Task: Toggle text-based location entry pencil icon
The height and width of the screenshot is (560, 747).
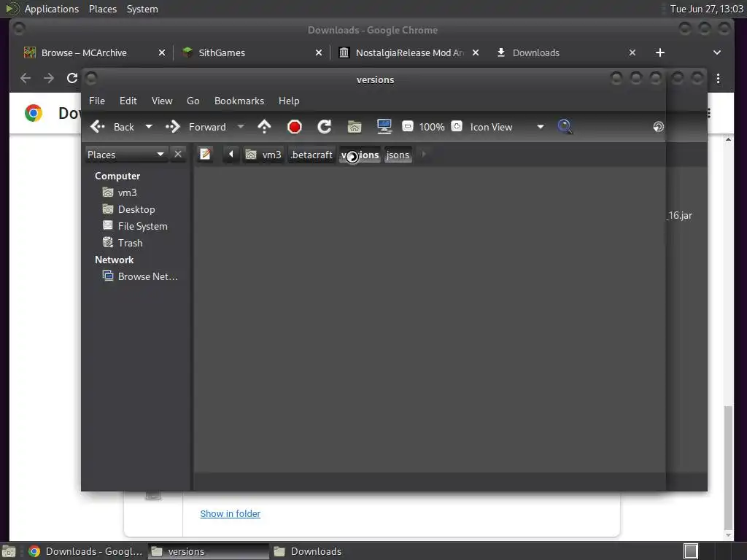Action: tap(205, 155)
